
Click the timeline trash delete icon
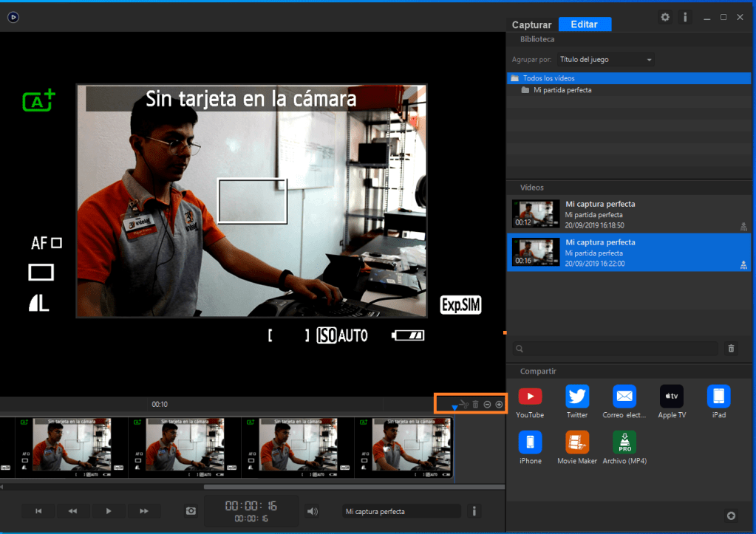(x=475, y=404)
